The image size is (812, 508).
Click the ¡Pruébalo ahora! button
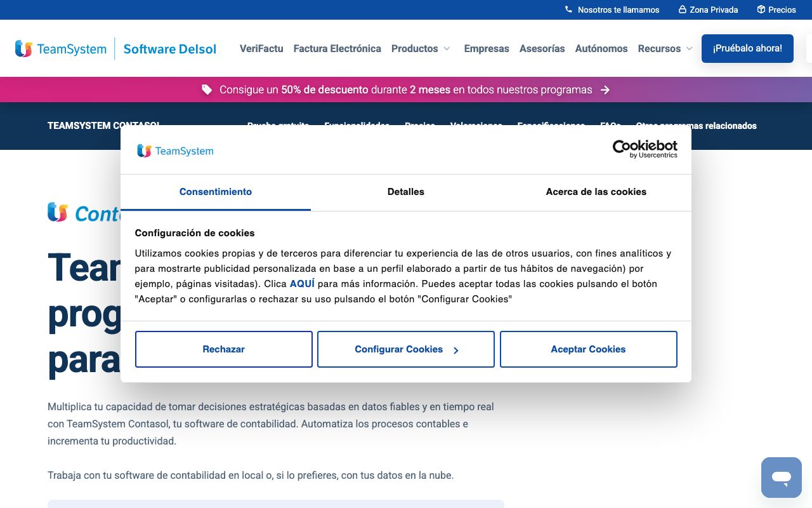[747, 48]
